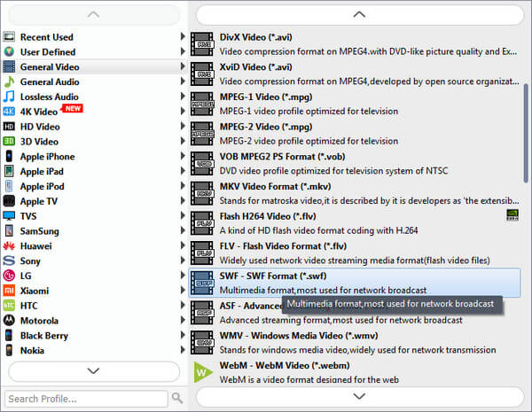Select the General Video category
Viewport: 532px width, 412px height.
50,66
